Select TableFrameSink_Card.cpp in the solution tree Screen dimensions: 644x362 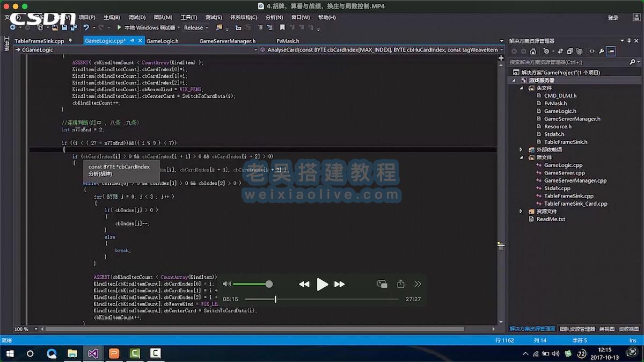[575, 204]
